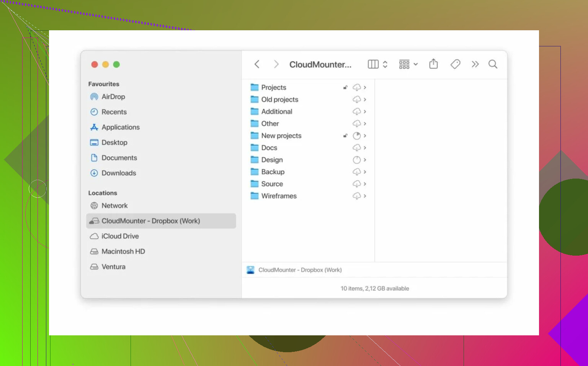The image size is (588, 366).
Task: Select AirDrop in the sidebar
Action: [x=113, y=97]
